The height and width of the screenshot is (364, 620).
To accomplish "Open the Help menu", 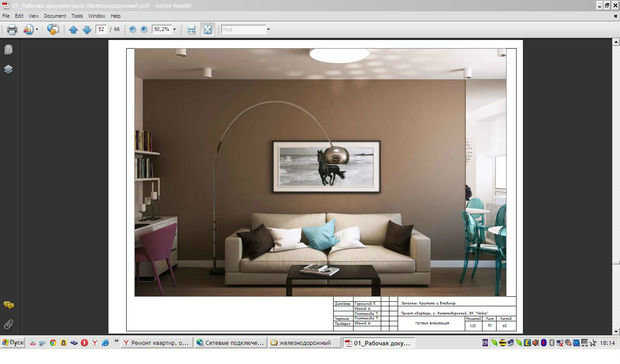I will point(115,16).
